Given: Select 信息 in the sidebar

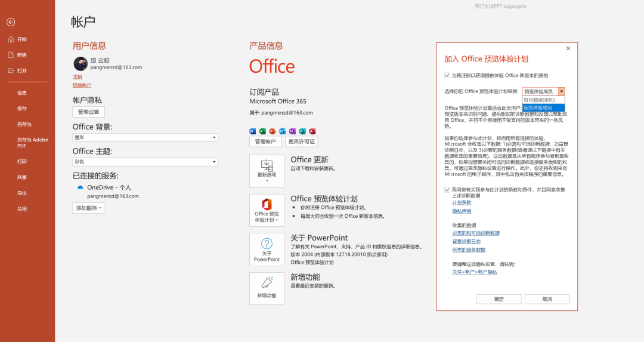Looking at the screenshot, I should click(22, 93).
